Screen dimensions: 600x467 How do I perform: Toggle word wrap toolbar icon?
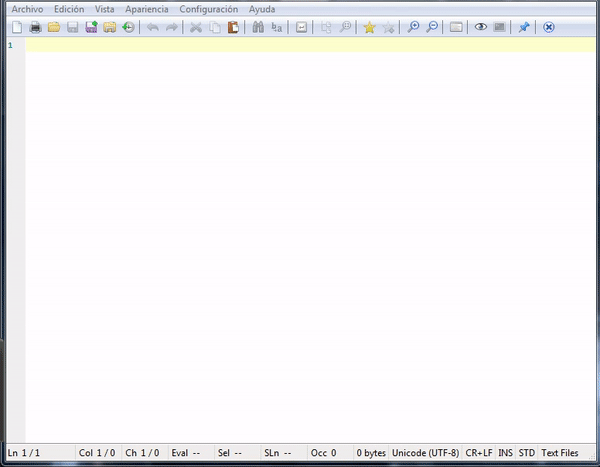click(x=301, y=27)
